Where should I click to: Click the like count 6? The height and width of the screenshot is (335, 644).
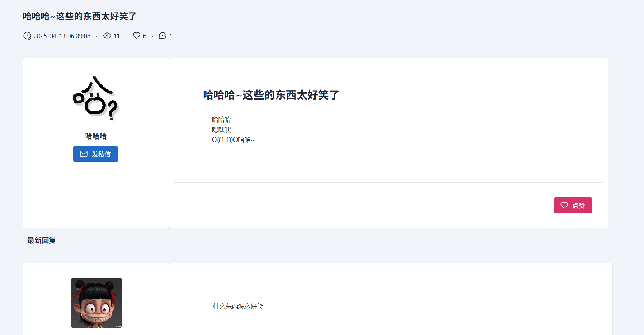[144, 36]
